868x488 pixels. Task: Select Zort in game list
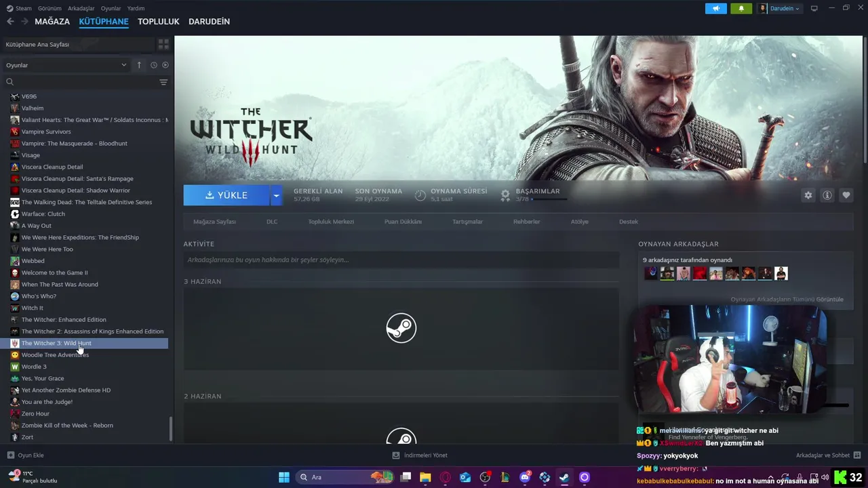click(27, 437)
